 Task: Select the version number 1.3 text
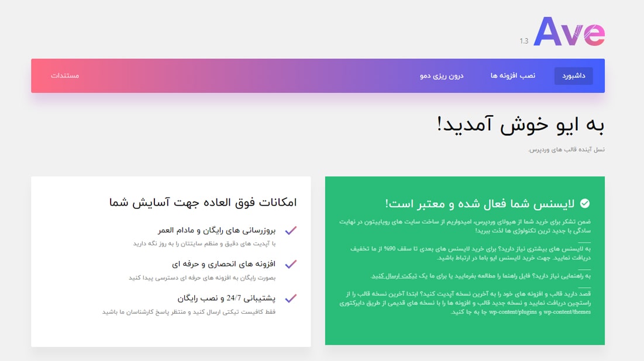[524, 41]
